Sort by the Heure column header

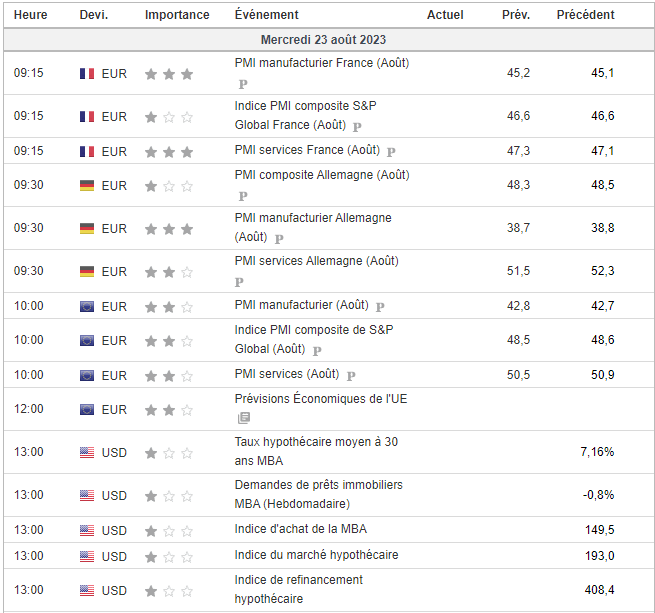pyautogui.click(x=28, y=15)
